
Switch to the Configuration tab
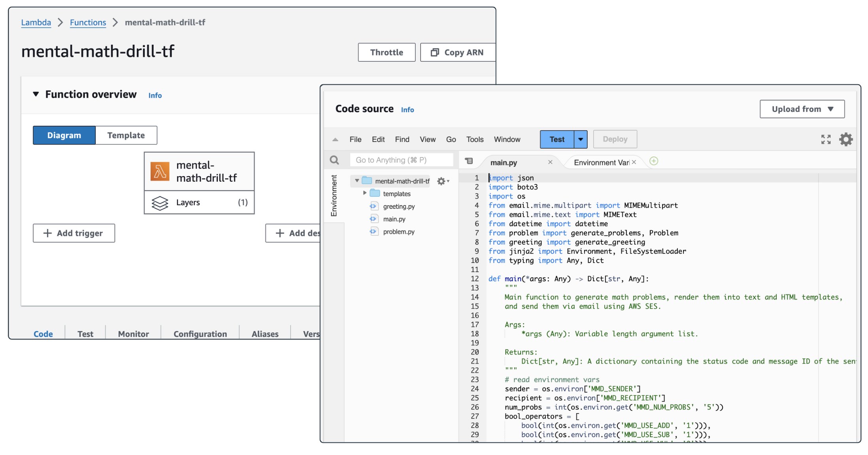(x=200, y=334)
